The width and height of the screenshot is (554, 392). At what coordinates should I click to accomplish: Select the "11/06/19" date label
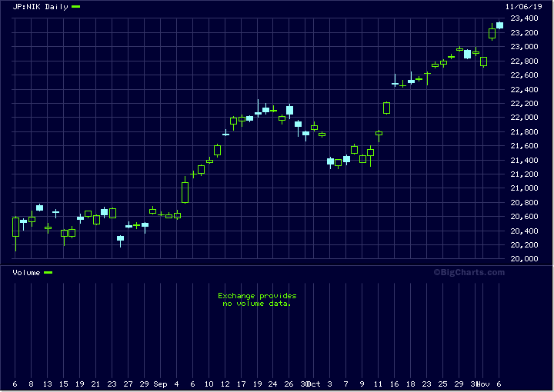523,7
